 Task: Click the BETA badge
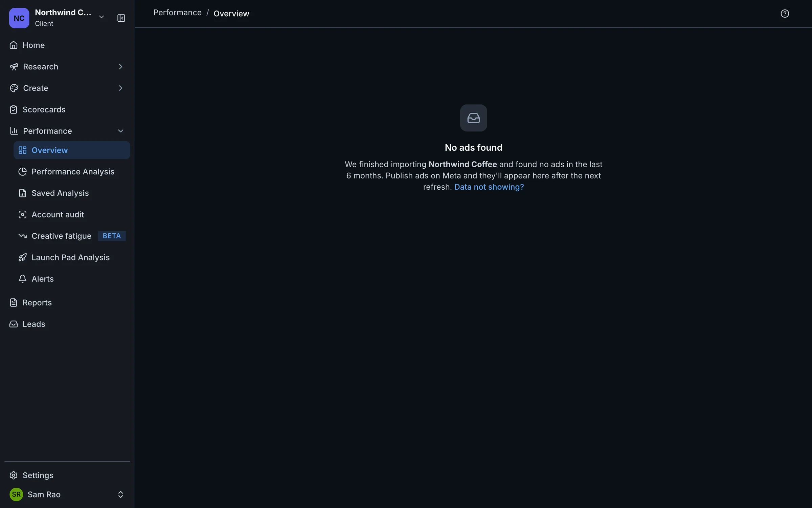click(112, 236)
